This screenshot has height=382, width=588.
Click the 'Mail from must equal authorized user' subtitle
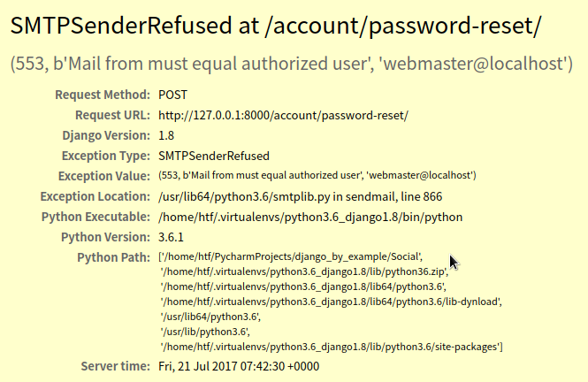(292, 64)
